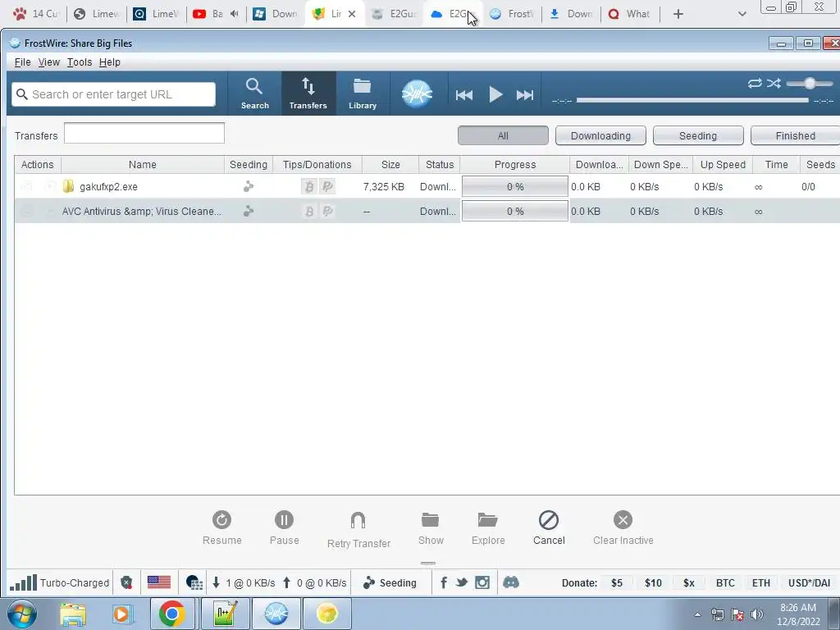Open the Help menu
The width and height of the screenshot is (840, 630).
[x=110, y=62]
